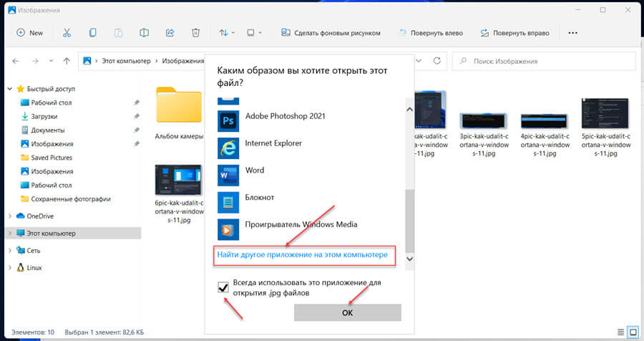Expand the Linux tree node

point(10,268)
